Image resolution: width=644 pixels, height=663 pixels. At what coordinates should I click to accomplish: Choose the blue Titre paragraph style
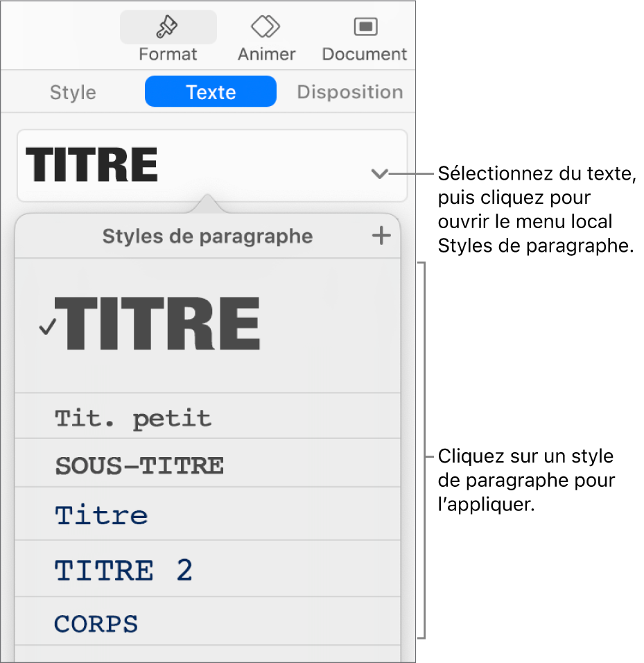102,515
